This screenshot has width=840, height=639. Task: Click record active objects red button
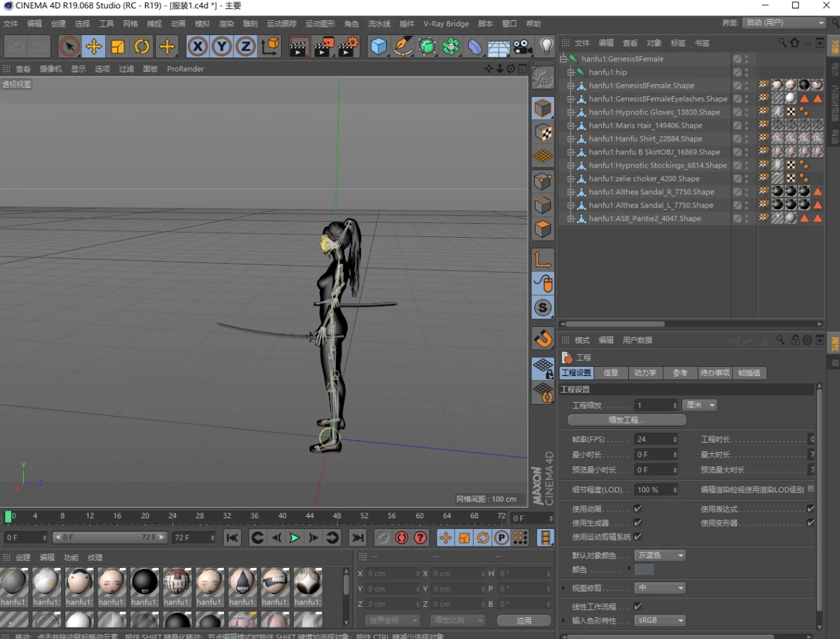click(401, 537)
